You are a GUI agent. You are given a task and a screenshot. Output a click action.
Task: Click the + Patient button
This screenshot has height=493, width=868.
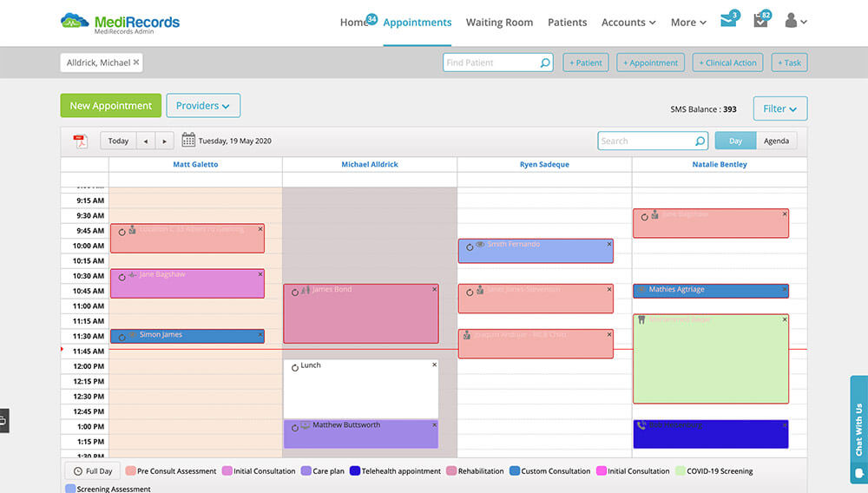(586, 62)
